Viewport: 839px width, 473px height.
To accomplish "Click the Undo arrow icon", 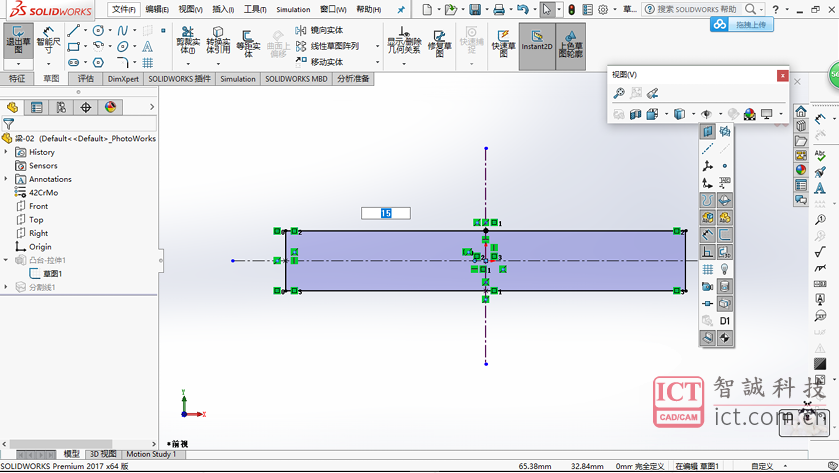I will click(x=522, y=9).
